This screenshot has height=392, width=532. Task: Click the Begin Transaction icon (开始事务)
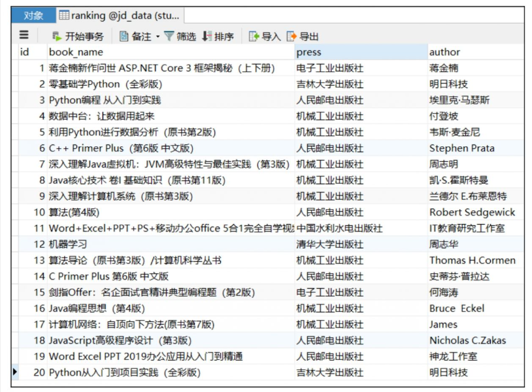click(x=57, y=36)
